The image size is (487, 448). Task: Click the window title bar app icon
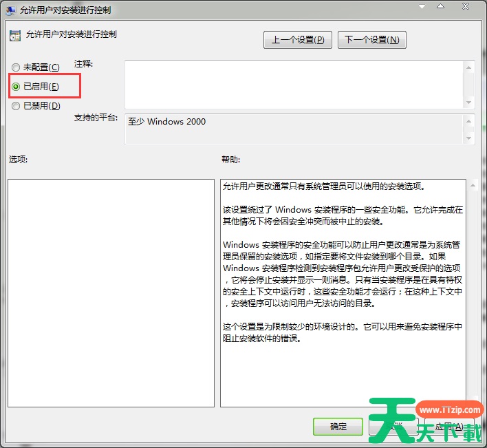click(x=10, y=10)
